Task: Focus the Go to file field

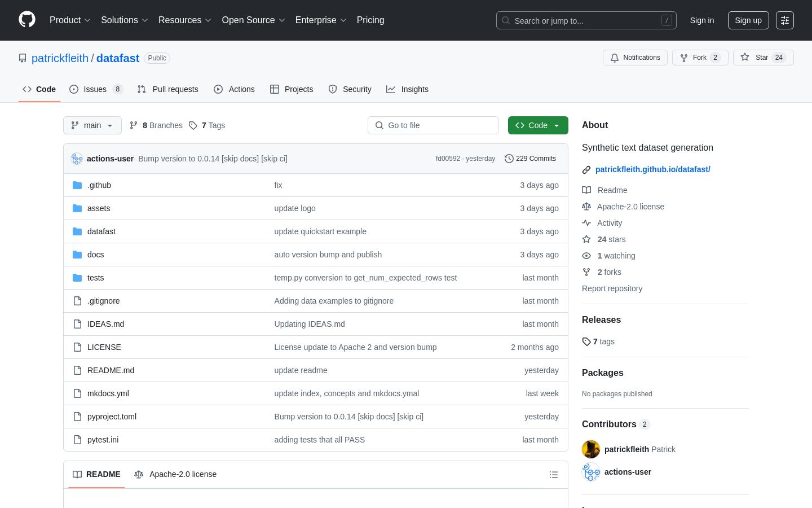Action: point(433,125)
